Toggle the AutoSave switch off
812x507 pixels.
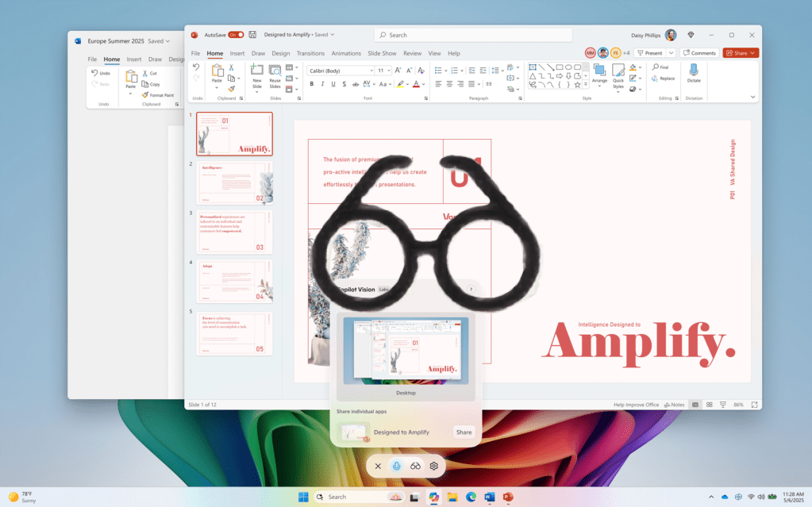[236, 35]
